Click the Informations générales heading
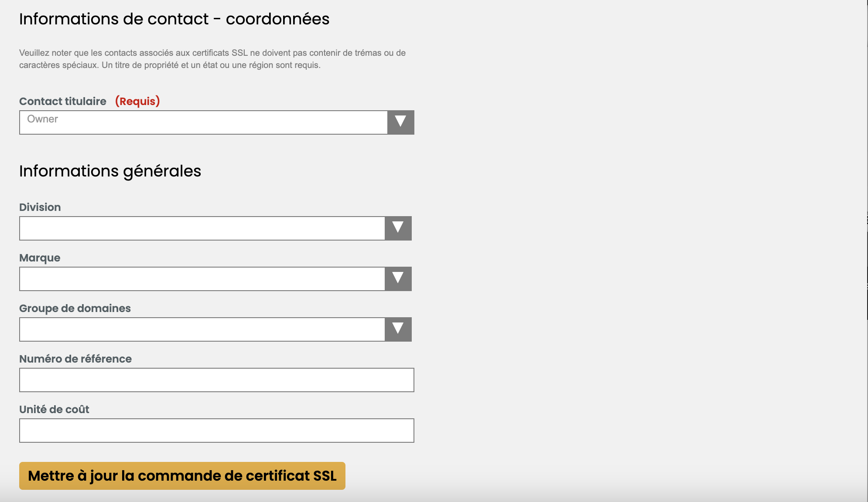The height and width of the screenshot is (502, 868). pyautogui.click(x=110, y=171)
